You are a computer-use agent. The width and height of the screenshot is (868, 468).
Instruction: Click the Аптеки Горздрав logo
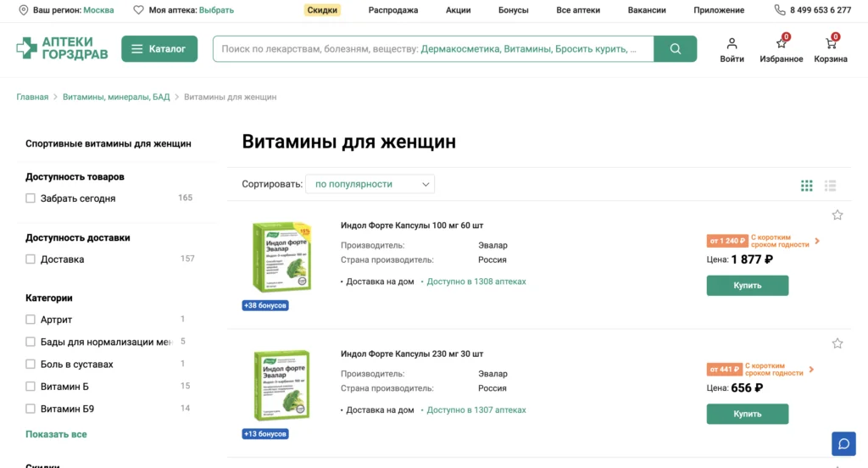tap(62, 48)
